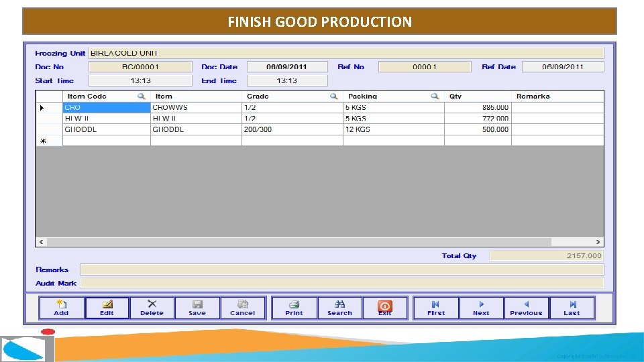Click the Edit button
This screenshot has height=362, width=644.
pos(107,308)
